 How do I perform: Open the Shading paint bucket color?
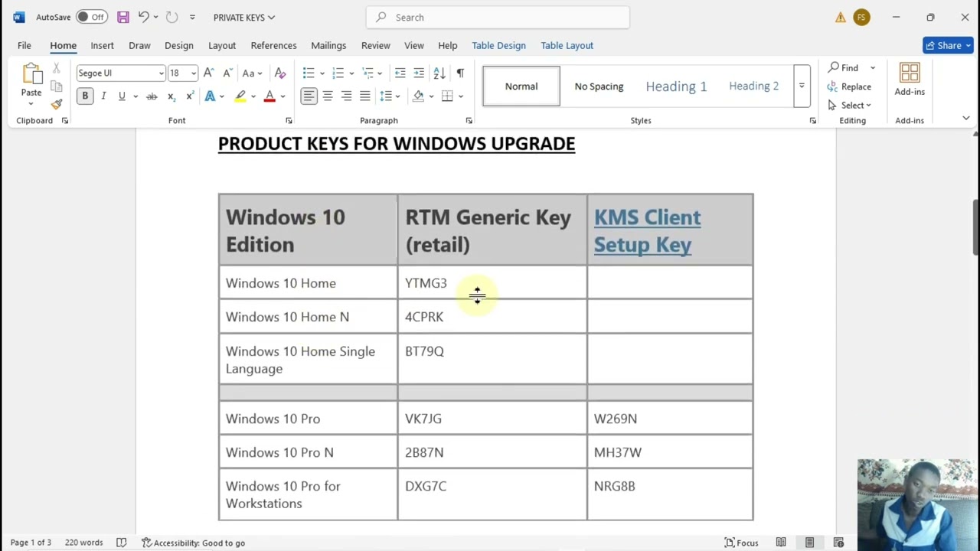click(418, 96)
